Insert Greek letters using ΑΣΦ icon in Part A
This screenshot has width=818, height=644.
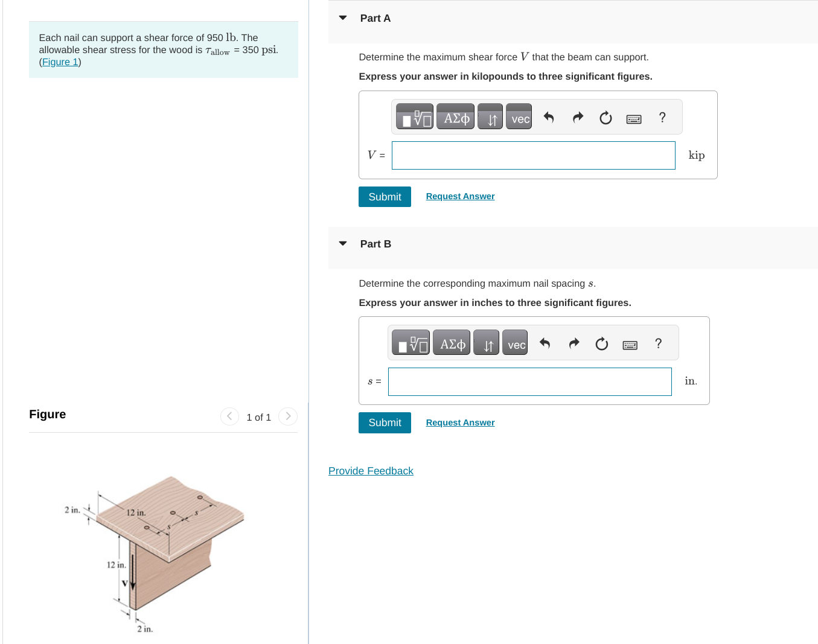click(455, 116)
